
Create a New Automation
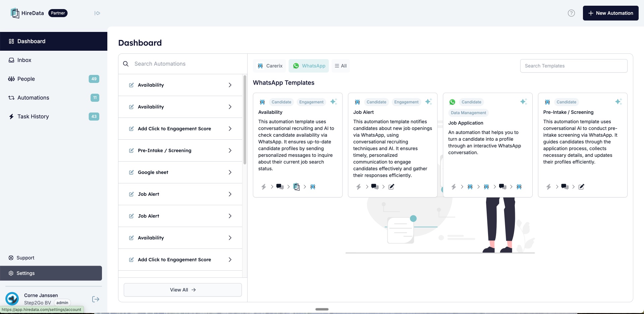tap(610, 13)
